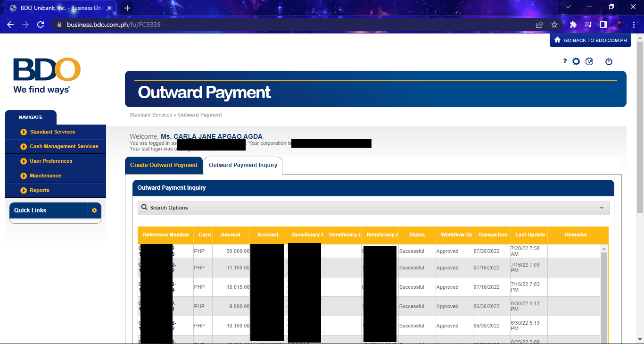Open settings with the gear icon

[x=576, y=61]
